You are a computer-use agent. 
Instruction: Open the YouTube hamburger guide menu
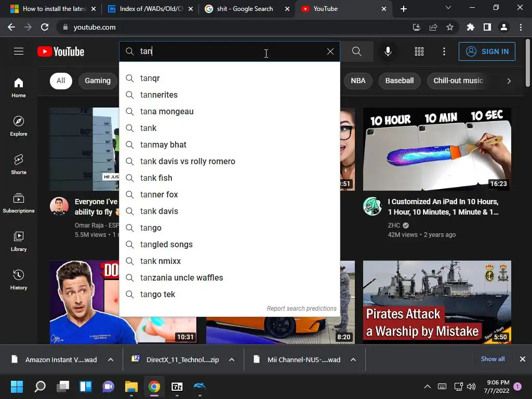tap(19, 51)
